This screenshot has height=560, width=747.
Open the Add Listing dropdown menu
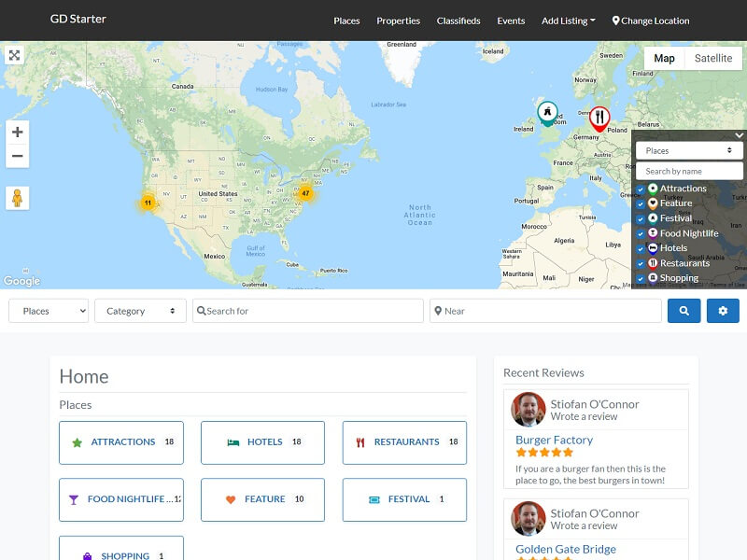tap(569, 21)
